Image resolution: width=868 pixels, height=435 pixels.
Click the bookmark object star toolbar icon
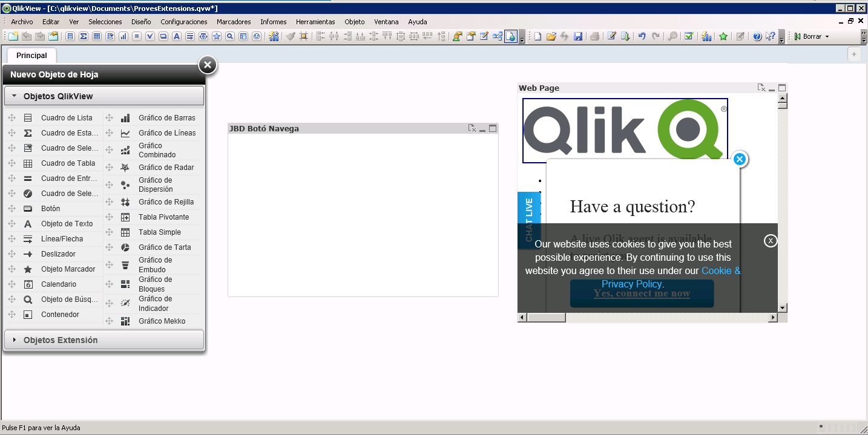point(217,36)
